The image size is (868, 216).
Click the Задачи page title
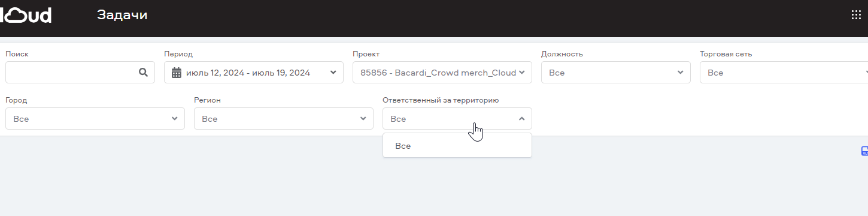coord(122,15)
